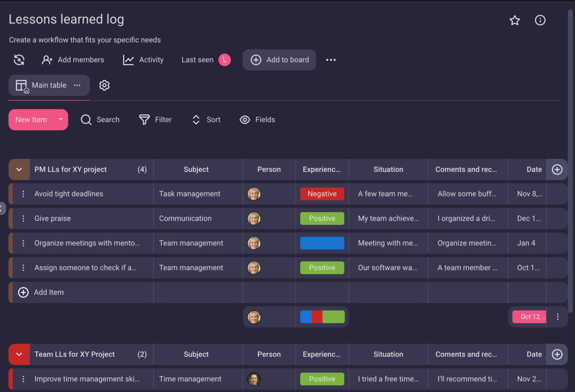The width and height of the screenshot is (575, 392).
Task: Add a new column with the plus icon
Action: (x=557, y=169)
